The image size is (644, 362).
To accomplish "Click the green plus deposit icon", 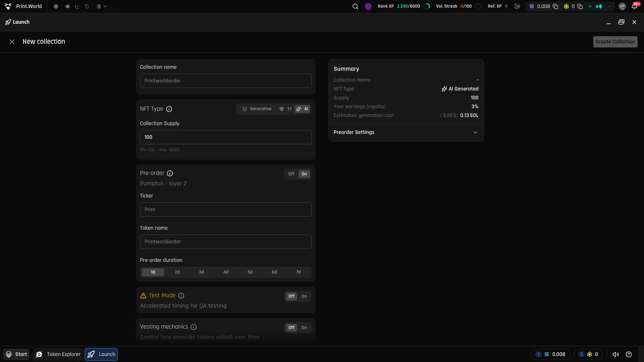I will click(x=590, y=6).
